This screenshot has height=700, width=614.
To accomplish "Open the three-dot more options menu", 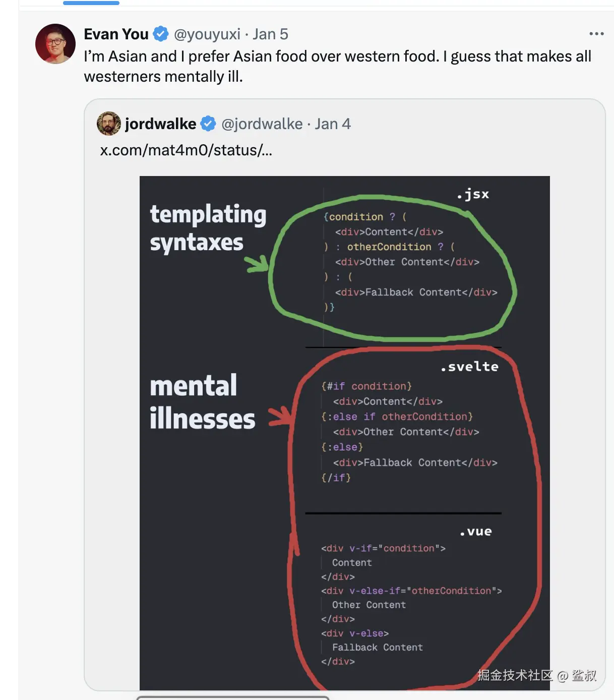I will [x=596, y=34].
